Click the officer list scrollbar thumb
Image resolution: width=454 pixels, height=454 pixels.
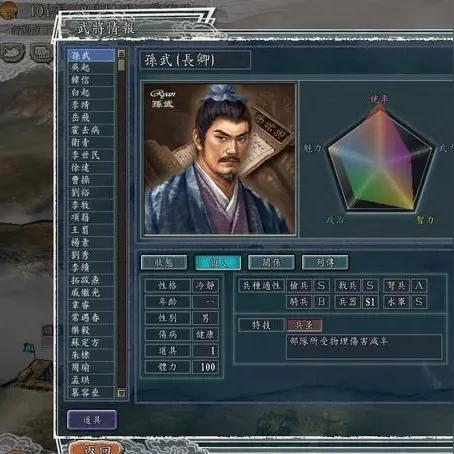tap(121, 65)
